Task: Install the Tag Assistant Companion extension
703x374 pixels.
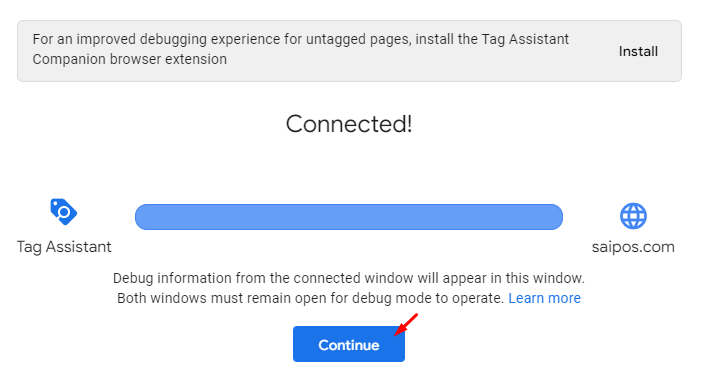Action: point(638,52)
